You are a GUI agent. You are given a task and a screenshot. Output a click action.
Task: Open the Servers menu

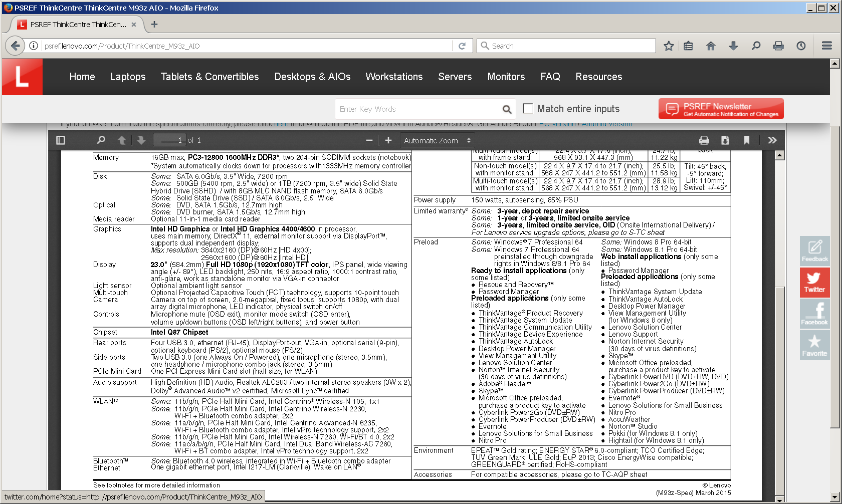pyautogui.click(x=455, y=77)
